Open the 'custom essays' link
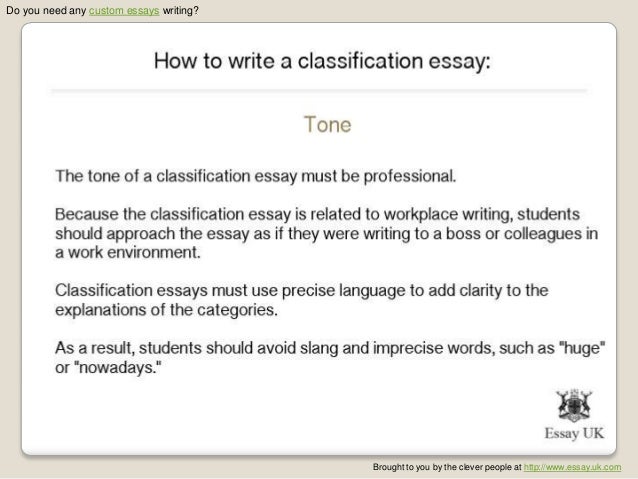 point(124,11)
